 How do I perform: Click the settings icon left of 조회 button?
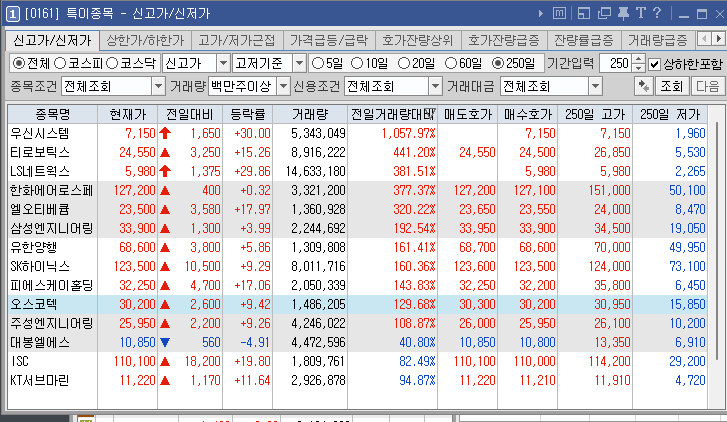pyautogui.click(x=644, y=86)
